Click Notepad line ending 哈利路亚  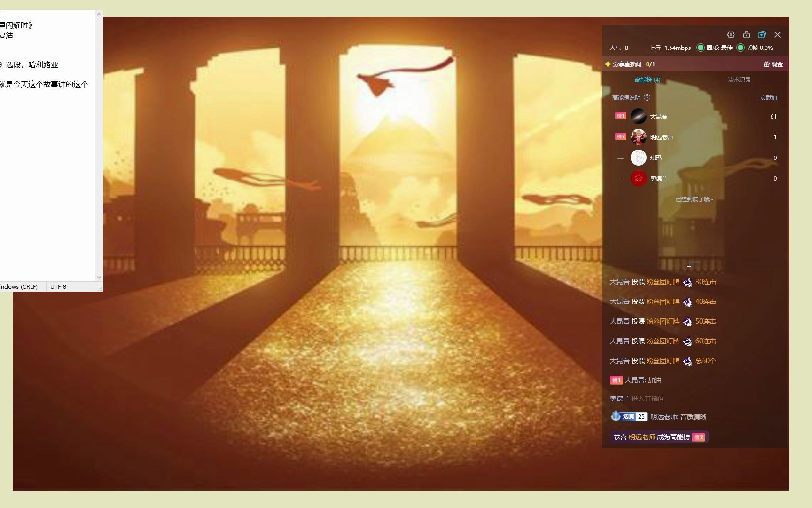[43, 64]
